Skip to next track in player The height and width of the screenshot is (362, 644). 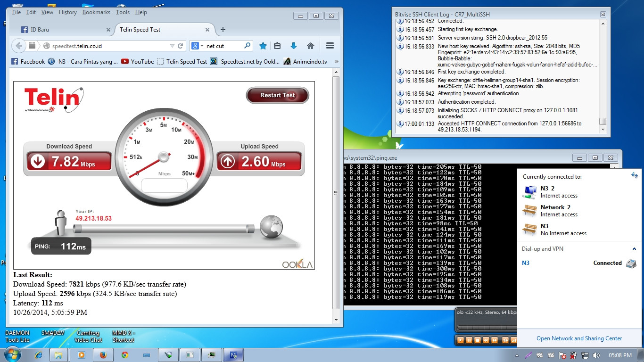[494, 340]
